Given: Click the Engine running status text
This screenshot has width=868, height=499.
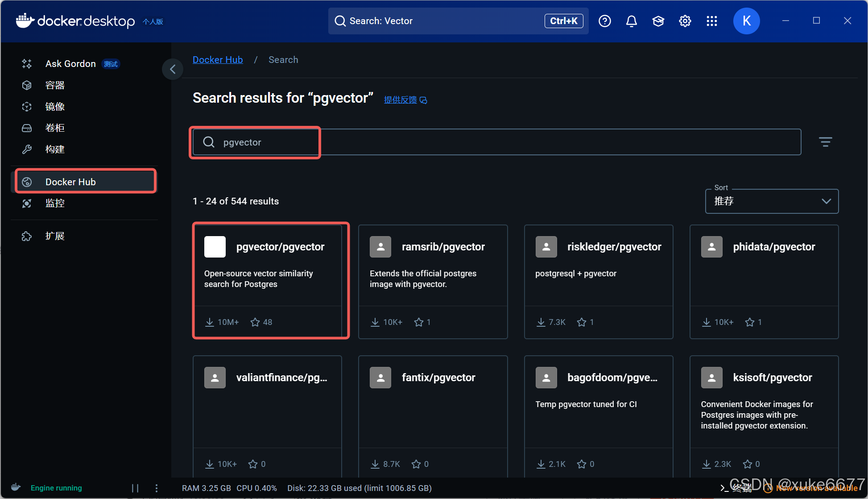Looking at the screenshot, I should coord(56,488).
